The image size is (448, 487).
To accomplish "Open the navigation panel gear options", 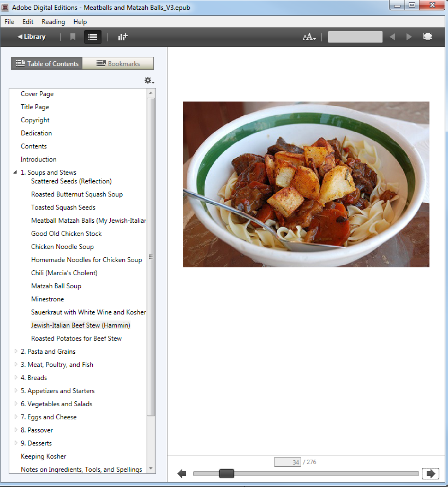I will 148,80.
